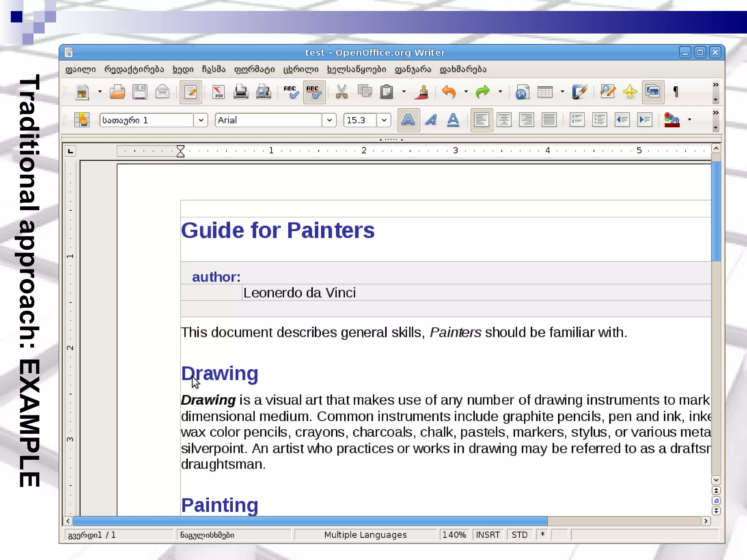The height and width of the screenshot is (560, 747).
Task: Open the ფაილი menu
Action: 80,69
